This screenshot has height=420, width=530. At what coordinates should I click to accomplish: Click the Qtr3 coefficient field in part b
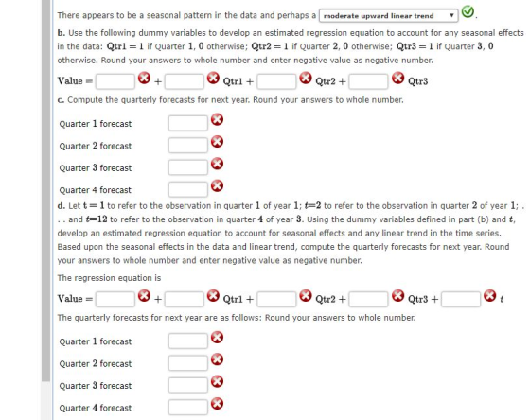tap(368, 81)
